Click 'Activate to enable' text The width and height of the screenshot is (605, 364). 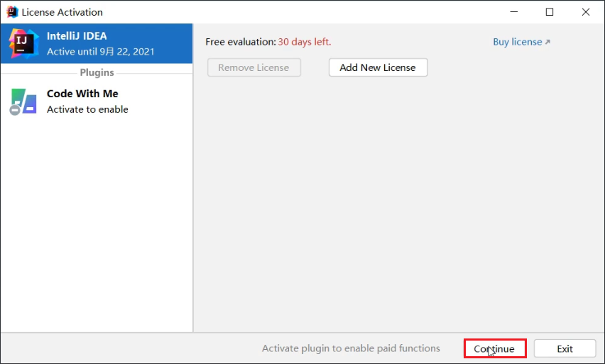click(87, 109)
